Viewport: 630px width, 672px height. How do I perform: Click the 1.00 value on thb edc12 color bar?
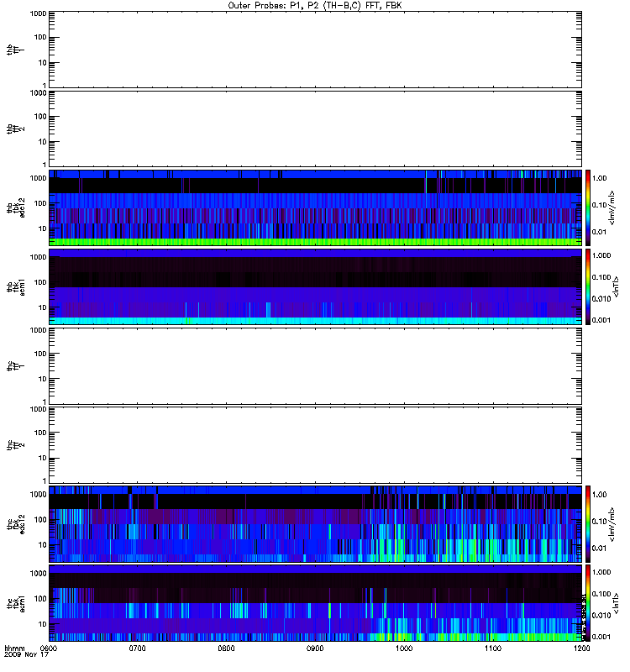tap(599, 178)
